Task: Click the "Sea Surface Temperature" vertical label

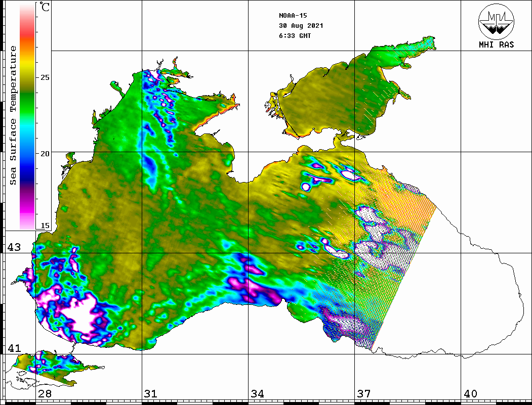Action: (x=13, y=115)
